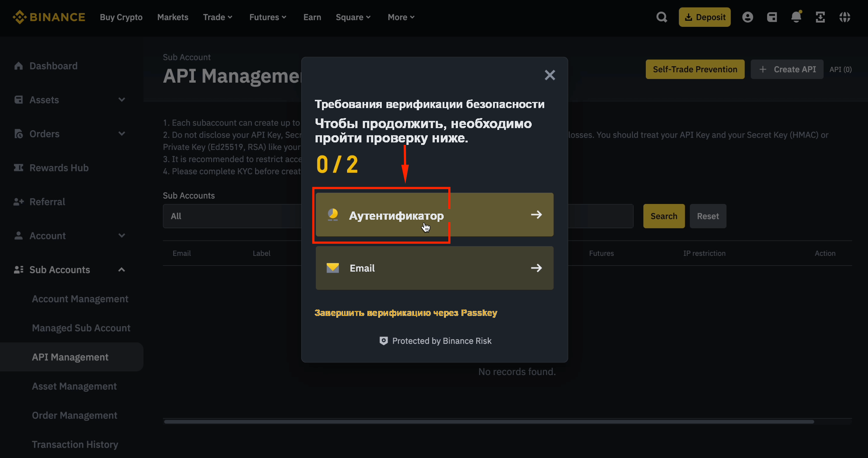
Task: Click the Search button
Action: point(664,216)
